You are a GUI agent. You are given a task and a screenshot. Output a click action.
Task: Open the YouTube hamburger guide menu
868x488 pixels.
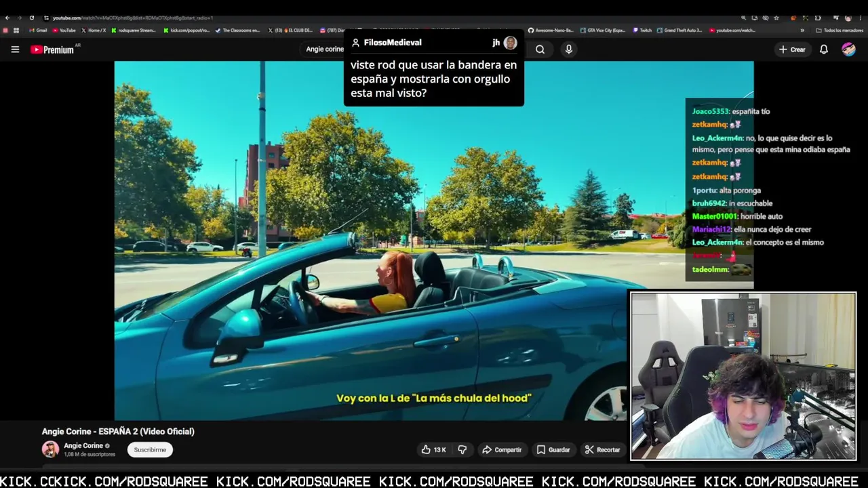[x=15, y=49]
